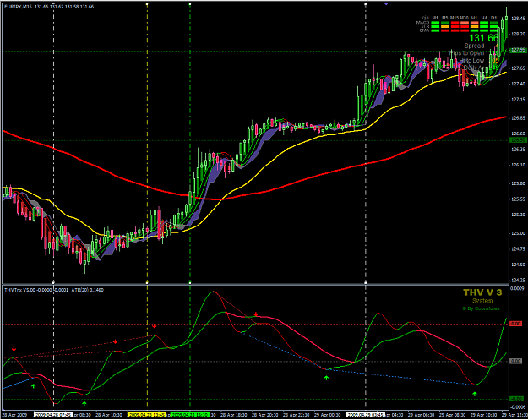Select the yellow 2009.04.28 13:45 time marker
Image resolution: width=528 pixels, height=420 pixels.
[147, 415]
